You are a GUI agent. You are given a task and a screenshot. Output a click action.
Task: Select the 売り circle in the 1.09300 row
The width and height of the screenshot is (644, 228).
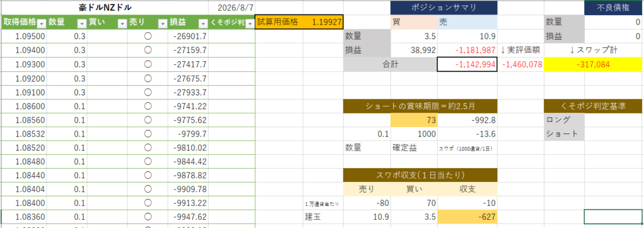pyautogui.click(x=148, y=64)
